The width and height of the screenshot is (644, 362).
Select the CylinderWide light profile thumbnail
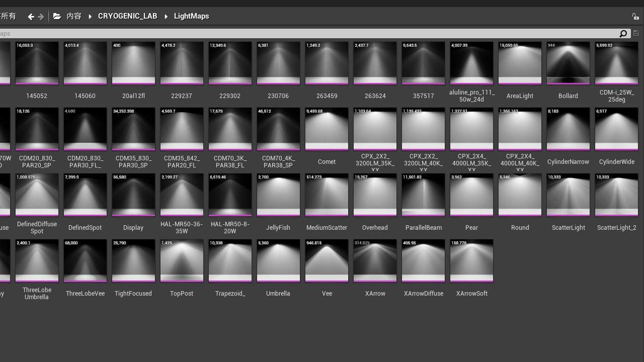[616, 129]
